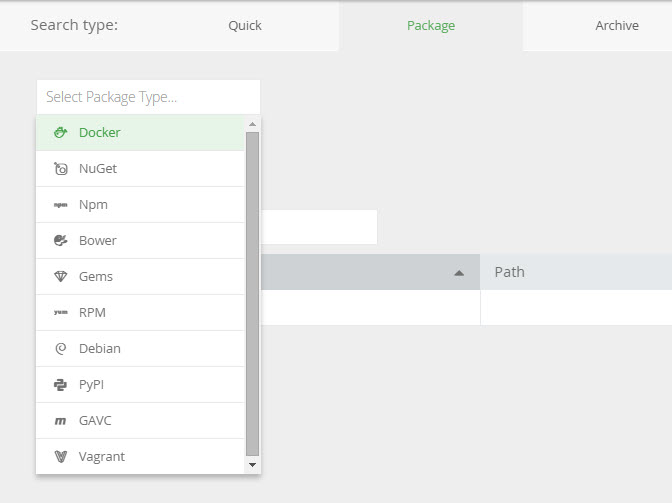Click the Vagrant V icon

pos(60,456)
